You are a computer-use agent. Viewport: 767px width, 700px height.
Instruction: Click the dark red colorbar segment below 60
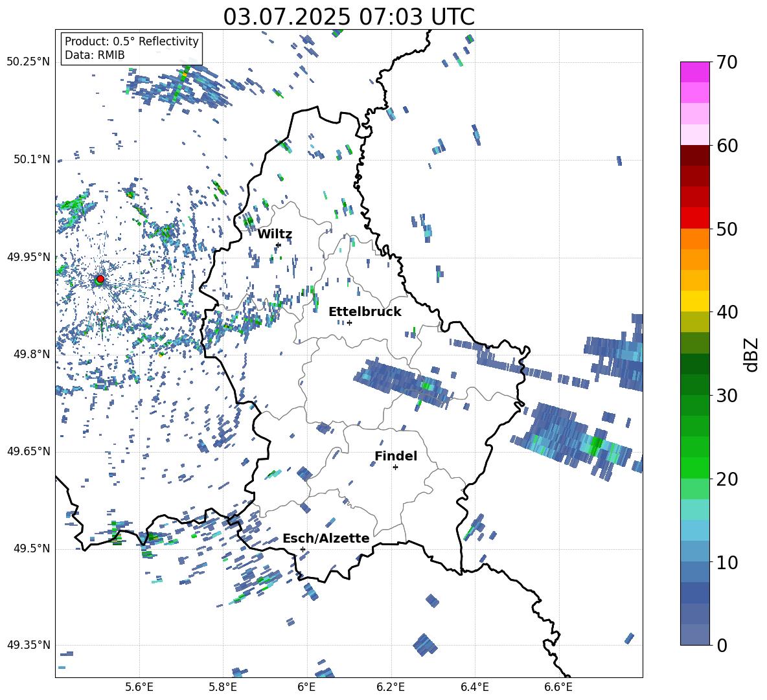pos(694,155)
